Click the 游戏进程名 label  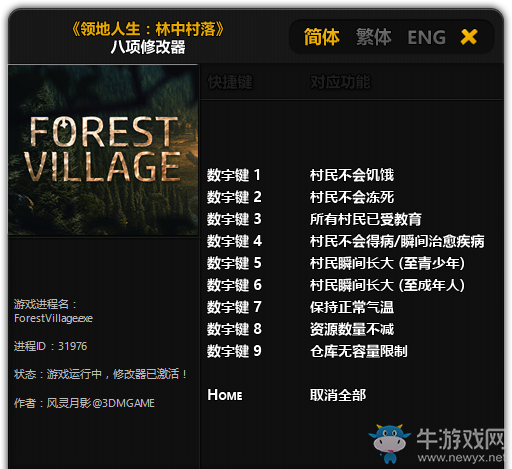tap(45, 304)
